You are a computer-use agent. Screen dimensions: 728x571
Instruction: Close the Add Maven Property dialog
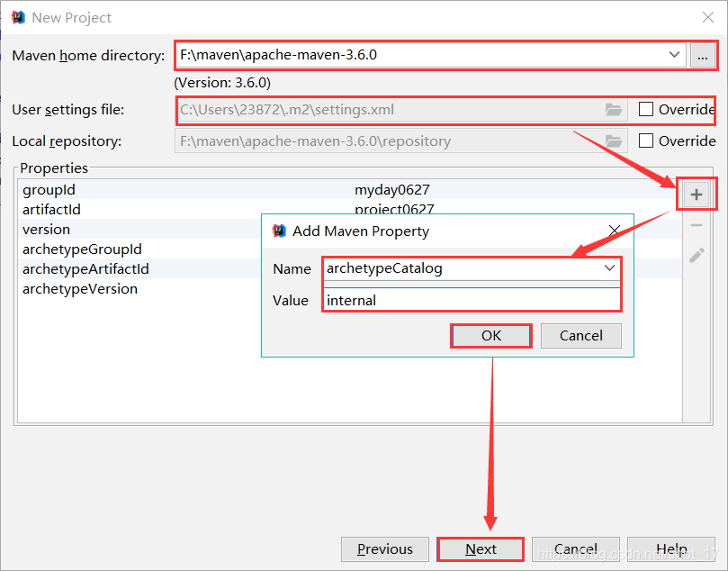[614, 230]
